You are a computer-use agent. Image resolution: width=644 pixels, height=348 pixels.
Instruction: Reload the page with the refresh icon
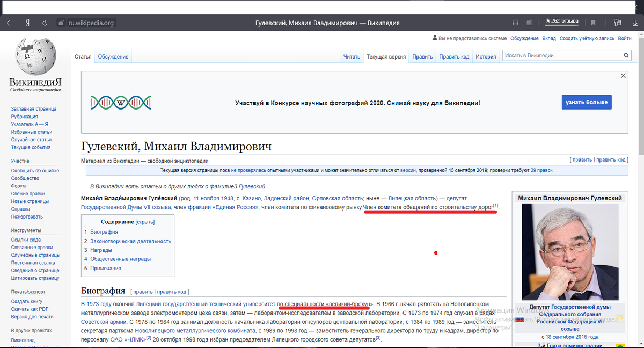(x=45, y=23)
